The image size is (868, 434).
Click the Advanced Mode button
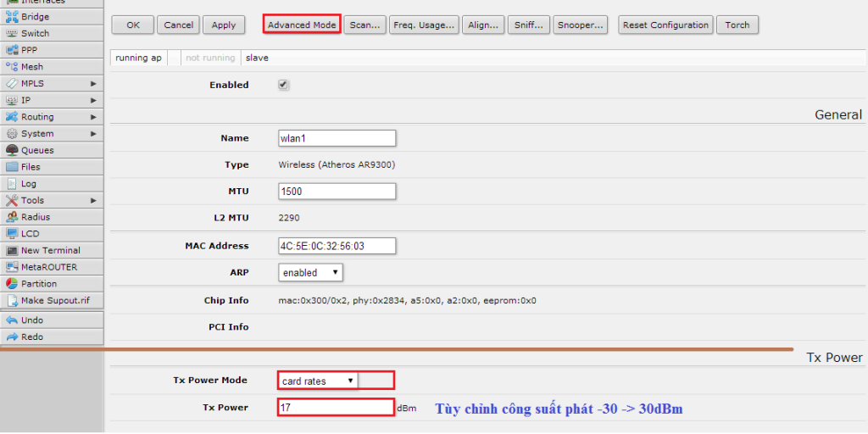coord(302,25)
